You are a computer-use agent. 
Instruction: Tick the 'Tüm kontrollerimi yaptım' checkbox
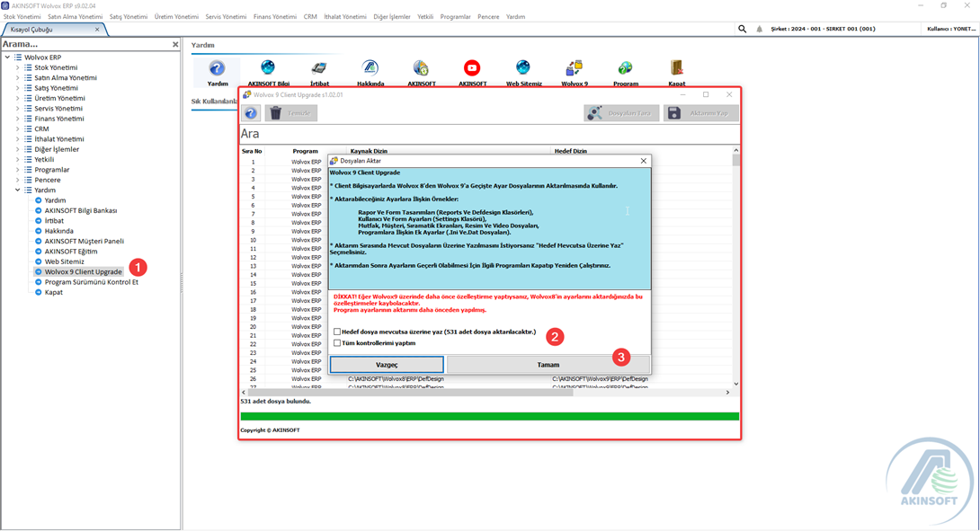pos(337,343)
